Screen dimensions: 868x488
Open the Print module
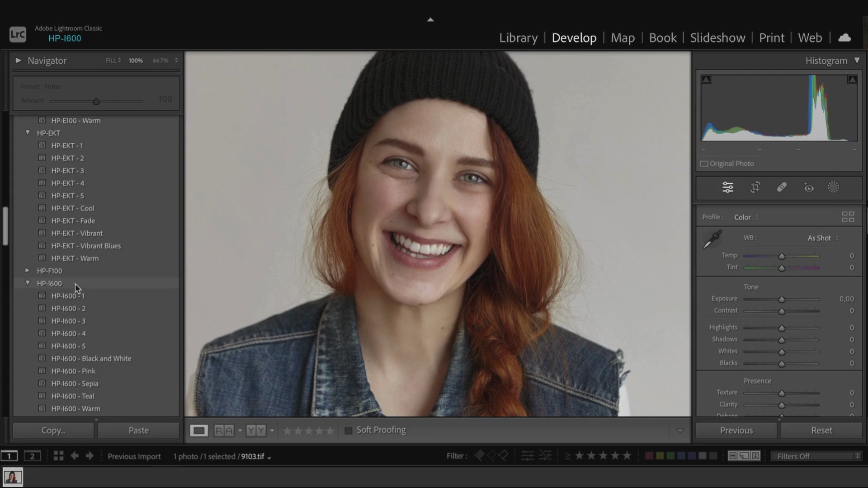771,38
